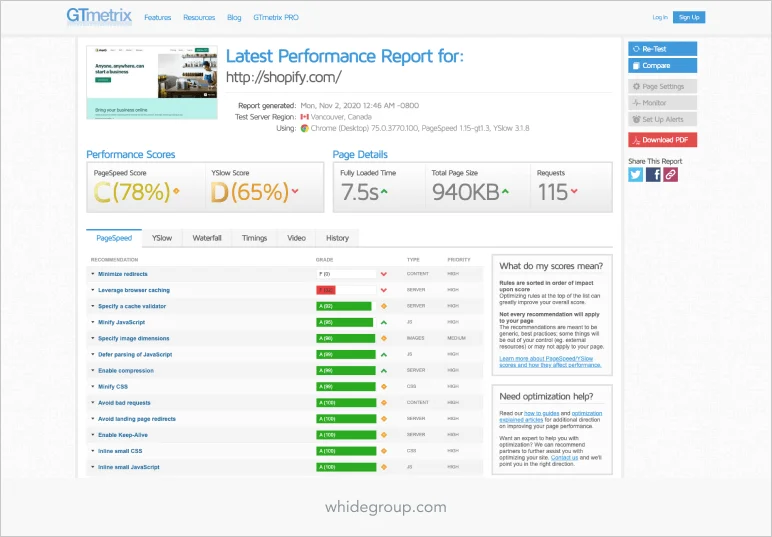The image size is (772, 537).
Task: Click the Log In link
Action: pos(660,17)
